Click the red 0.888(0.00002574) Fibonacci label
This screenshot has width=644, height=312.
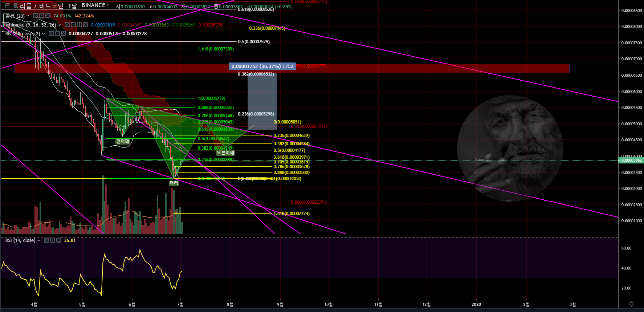pyautogui.click(x=309, y=202)
